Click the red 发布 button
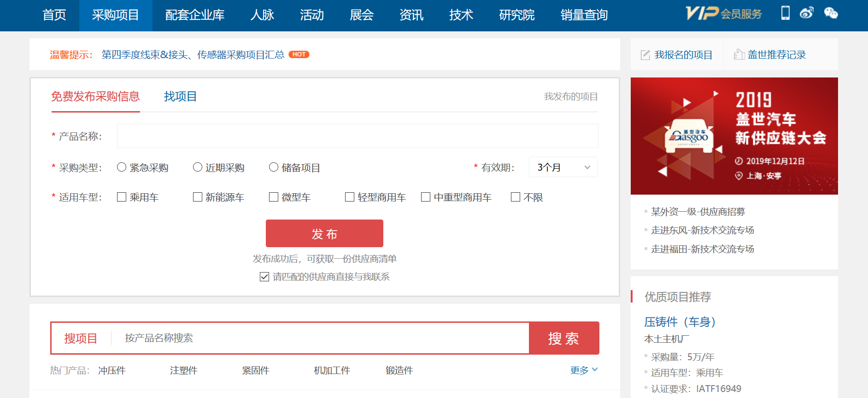This screenshot has width=868, height=398. [x=324, y=233]
